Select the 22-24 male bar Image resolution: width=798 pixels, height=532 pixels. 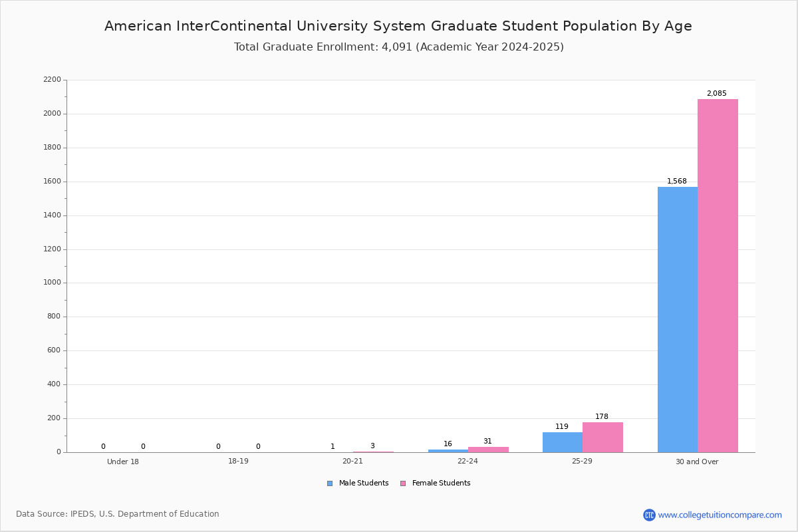click(448, 451)
